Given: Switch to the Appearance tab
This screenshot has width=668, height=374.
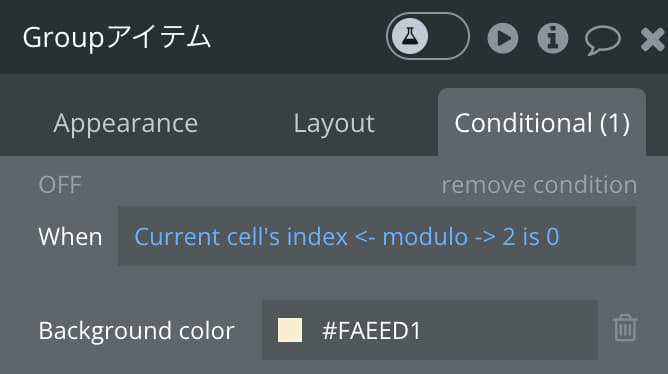Looking at the screenshot, I should tap(126, 123).
